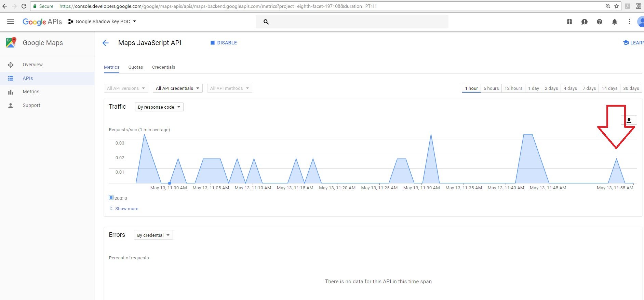
Task: Click the chart data point near 11:00 AM
Action: coord(170,183)
